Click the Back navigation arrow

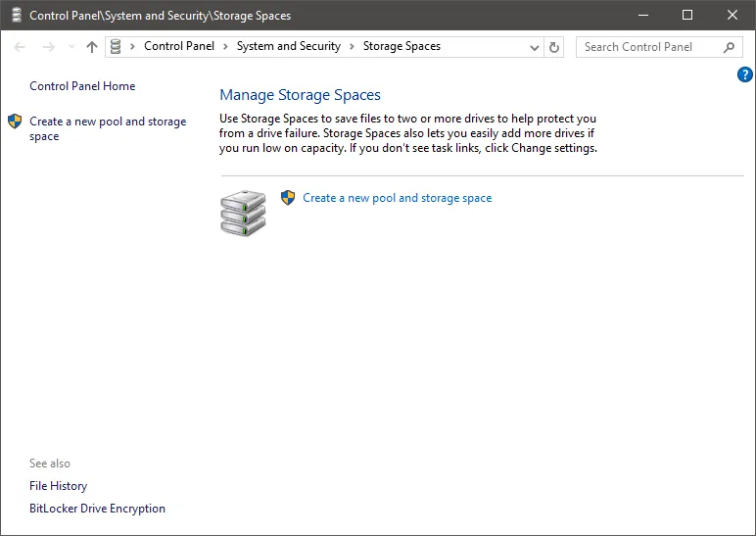(x=20, y=47)
